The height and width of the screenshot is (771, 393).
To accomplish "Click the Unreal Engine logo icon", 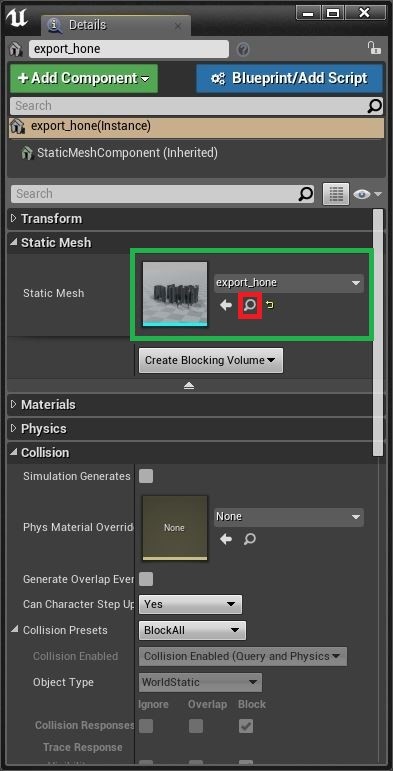I will (x=17, y=18).
